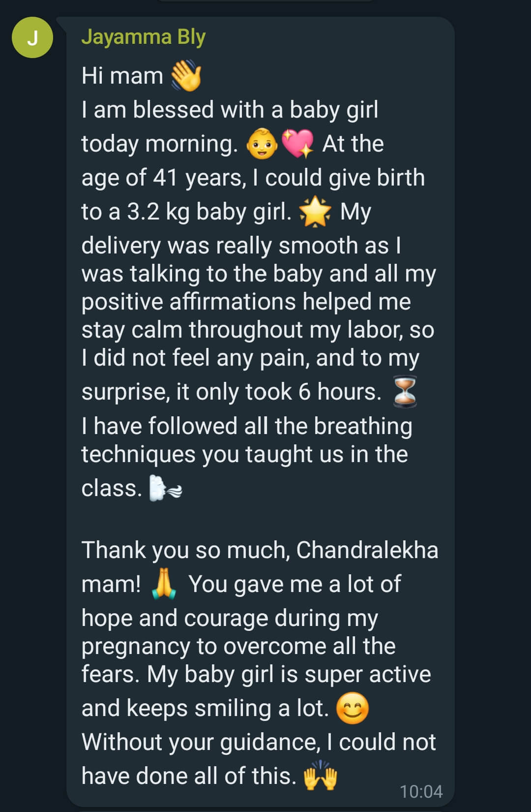Open Jayamma Bly's round avatar
The width and height of the screenshot is (531, 812).
(32, 37)
